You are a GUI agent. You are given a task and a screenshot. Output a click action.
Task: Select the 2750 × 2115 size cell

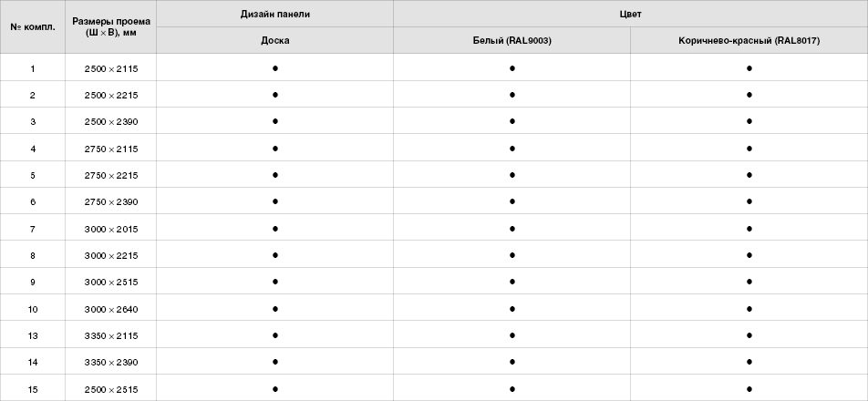110,148
